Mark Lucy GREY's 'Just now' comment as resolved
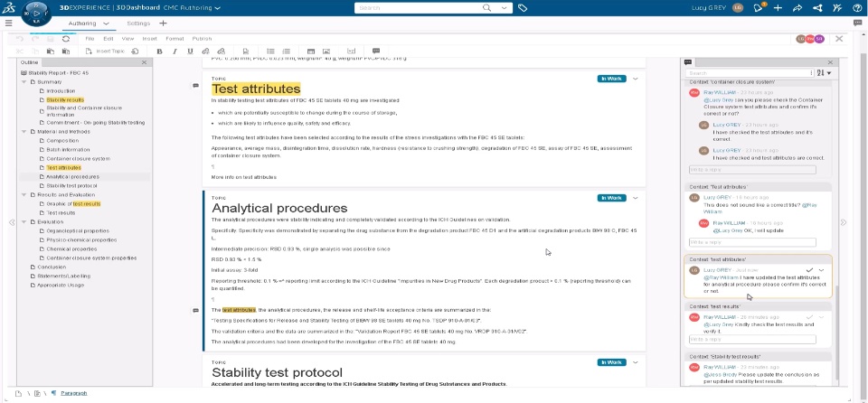This screenshot has width=868, height=403. click(x=810, y=270)
